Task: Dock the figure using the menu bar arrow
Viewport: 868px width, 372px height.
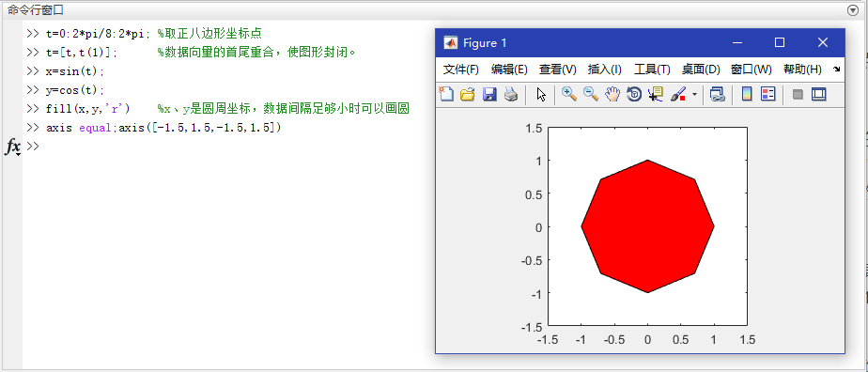Action: tap(836, 70)
